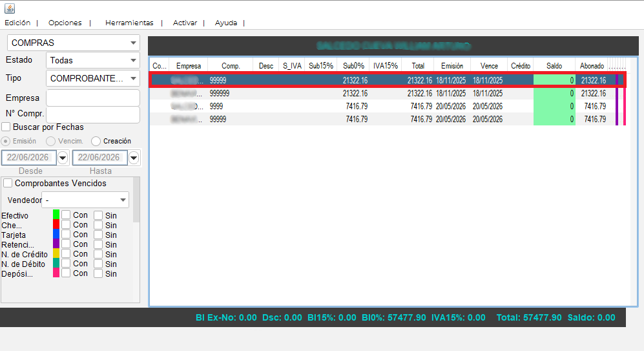
Task: Check the Cheque Con checkbox
Action: click(x=66, y=225)
